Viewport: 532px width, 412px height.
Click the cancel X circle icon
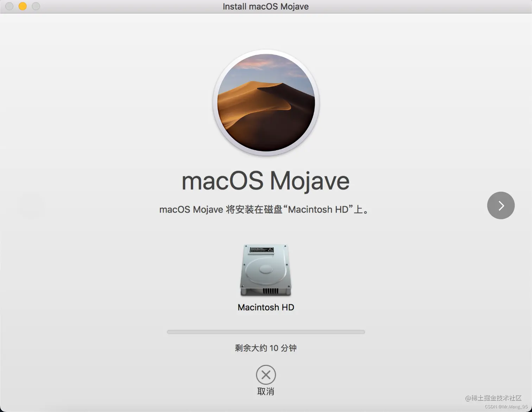pyautogui.click(x=266, y=375)
